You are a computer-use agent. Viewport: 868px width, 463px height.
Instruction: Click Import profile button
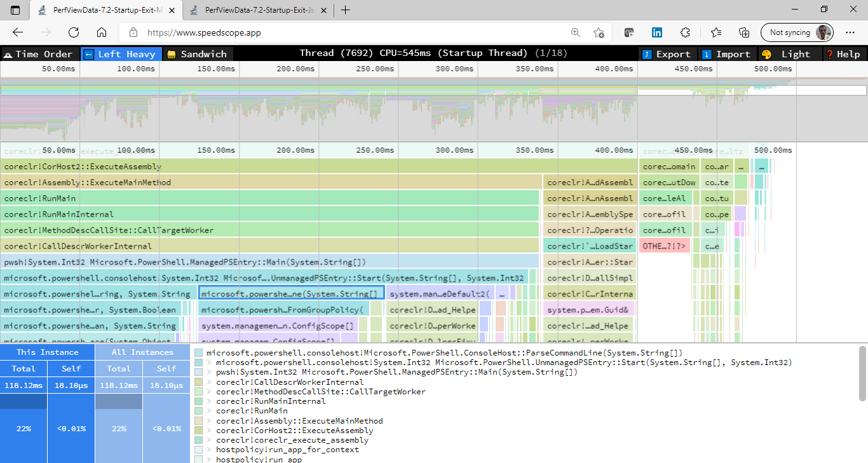point(726,54)
